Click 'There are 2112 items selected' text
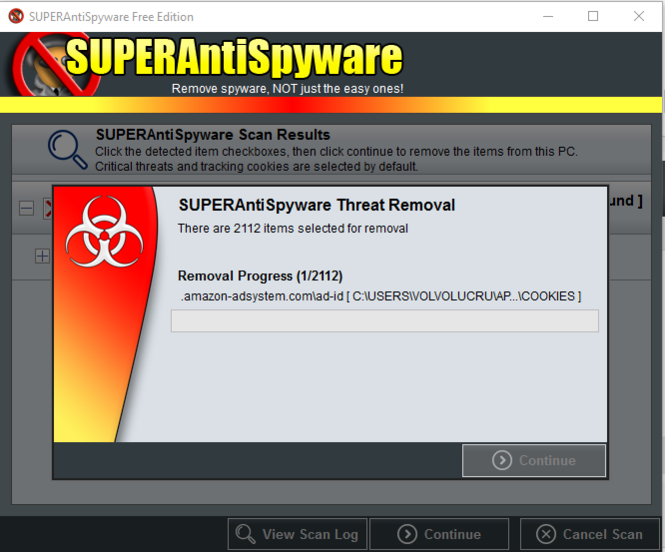The image size is (665, 552). (x=293, y=229)
